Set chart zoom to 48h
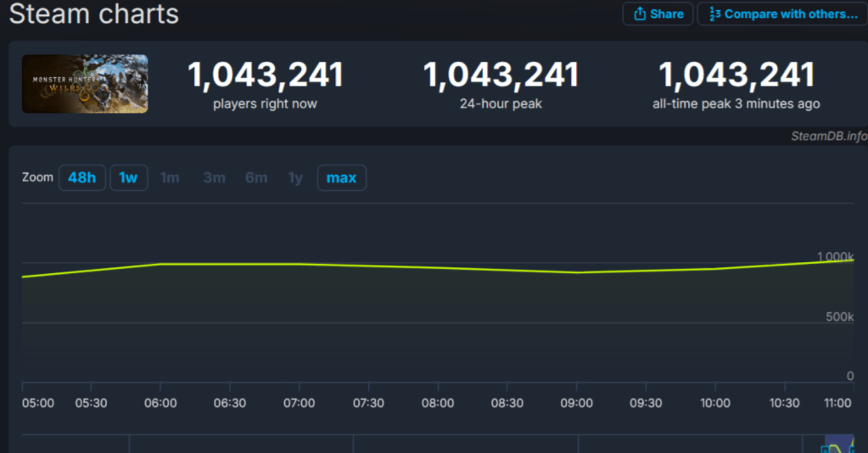The width and height of the screenshot is (868, 453). pyautogui.click(x=82, y=177)
